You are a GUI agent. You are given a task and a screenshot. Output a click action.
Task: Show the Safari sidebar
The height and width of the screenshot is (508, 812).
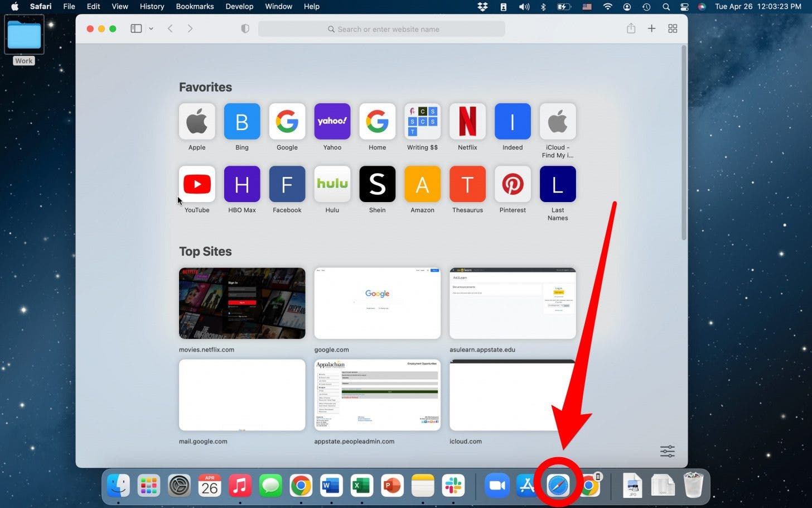tap(136, 28)
